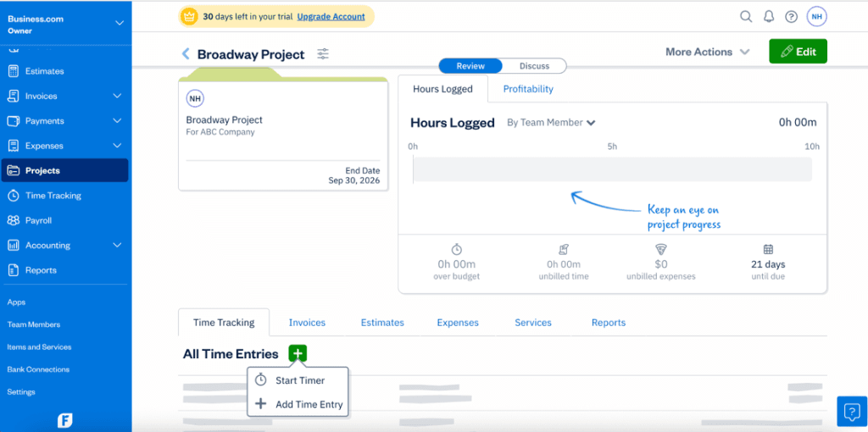Expand the Invoices submenu chevron
This screenshot has height=432, width=868.
(x=117, y=96)
